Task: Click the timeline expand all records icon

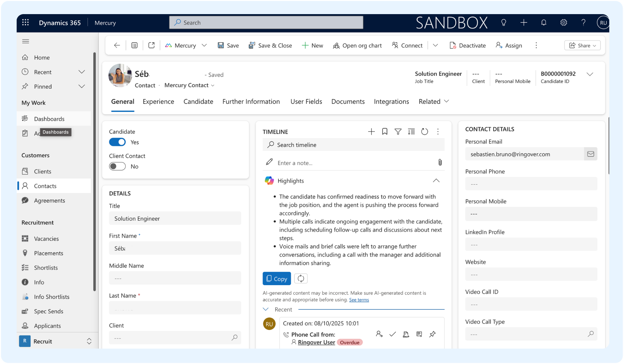Action: [x=411, y=131]
